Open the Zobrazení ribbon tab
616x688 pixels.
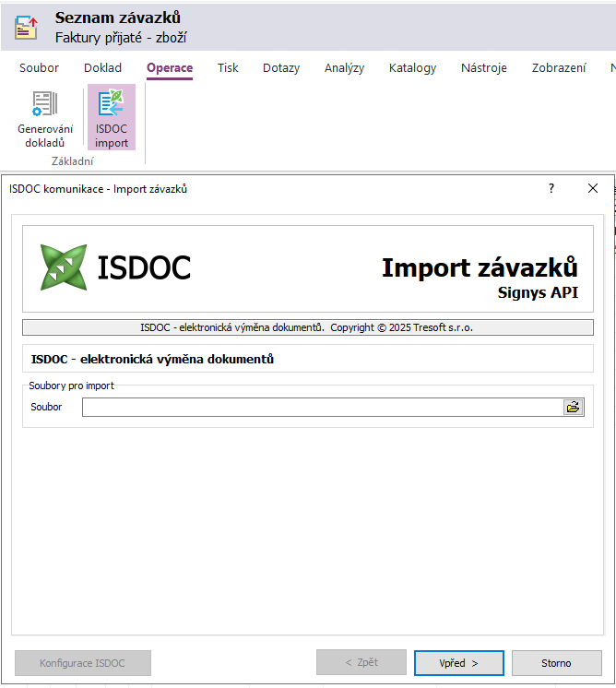tap(559, 68)
